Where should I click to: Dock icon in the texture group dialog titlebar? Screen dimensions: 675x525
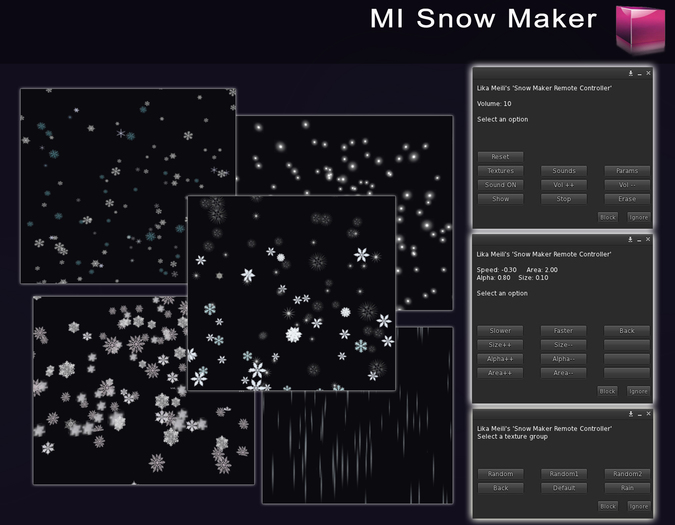[631, 414]
